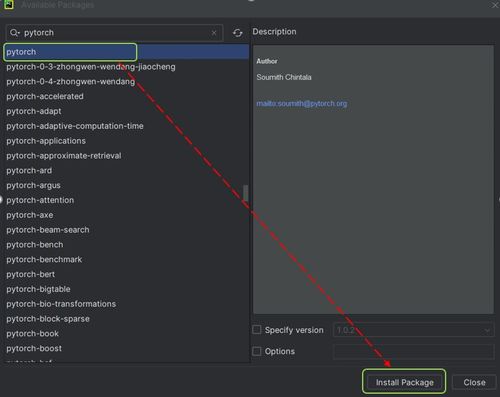Select the pytorch-benchmark package
Image resolution: width=500 pixels, height=397 pixels.
click(x=126, y=260)
